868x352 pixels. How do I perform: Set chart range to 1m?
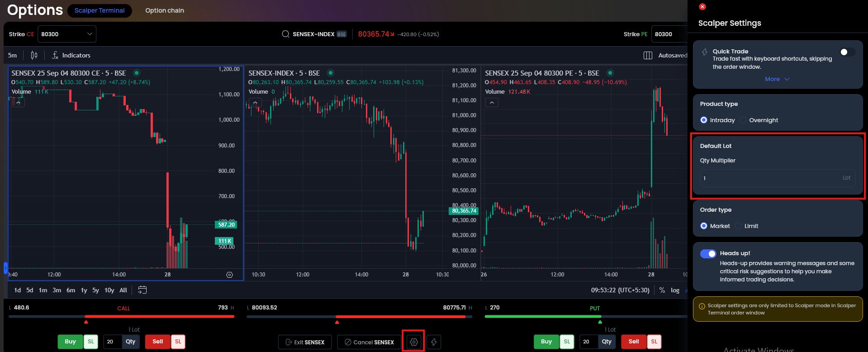point(43,290)
